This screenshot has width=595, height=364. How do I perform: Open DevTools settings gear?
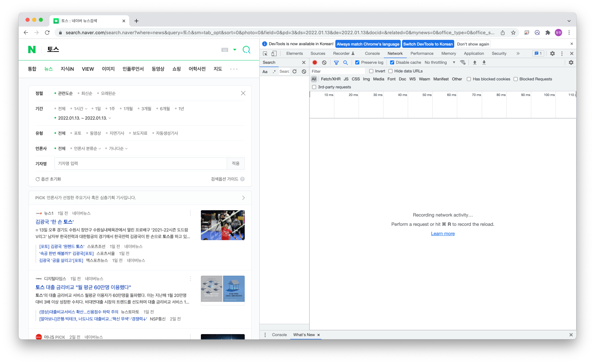coord(552,53)
